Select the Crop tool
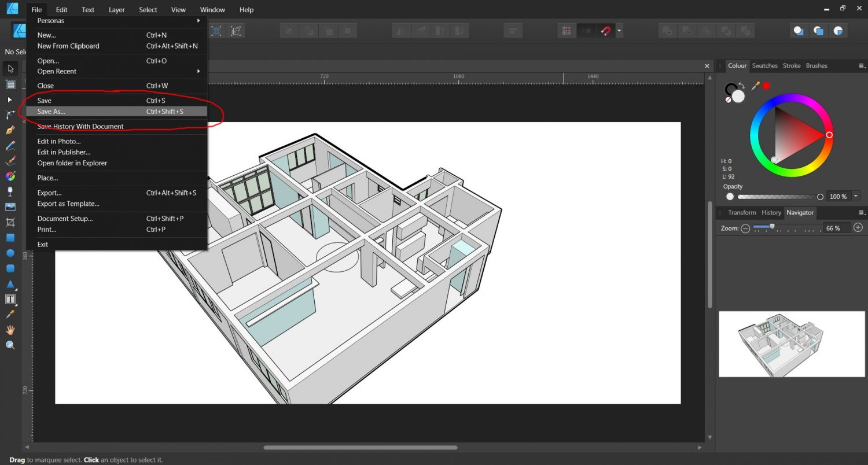Viewport: 868px width, 465px height. pos(10,222)
